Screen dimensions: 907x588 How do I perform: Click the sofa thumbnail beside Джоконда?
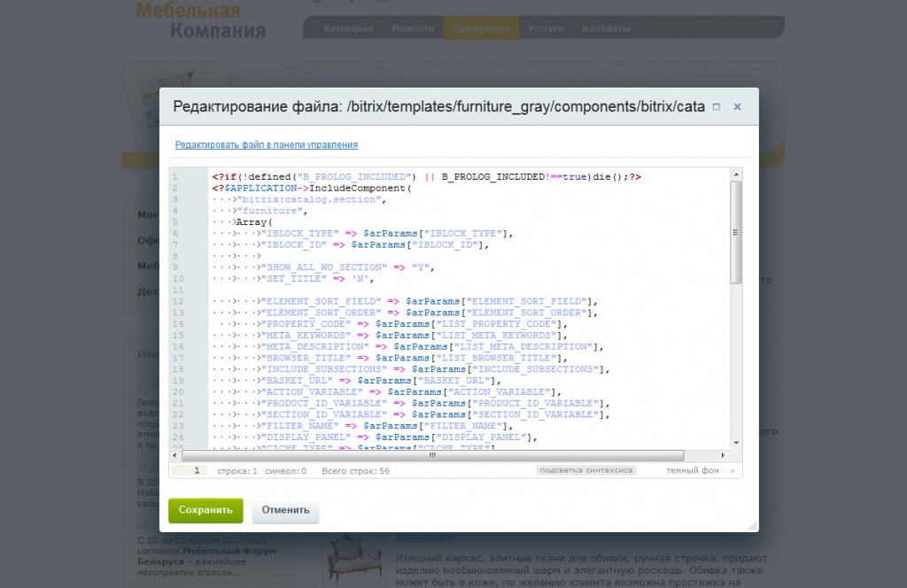(354, 558)
